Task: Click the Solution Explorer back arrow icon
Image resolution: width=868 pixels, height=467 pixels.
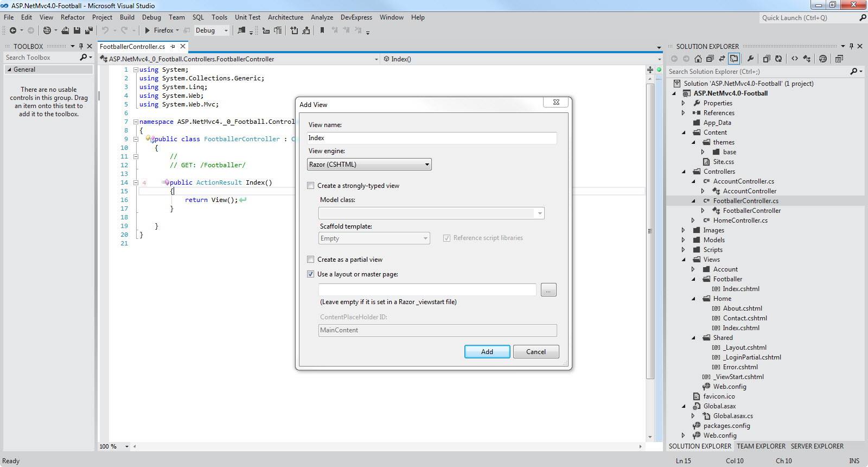Action: tap(674, 59)
